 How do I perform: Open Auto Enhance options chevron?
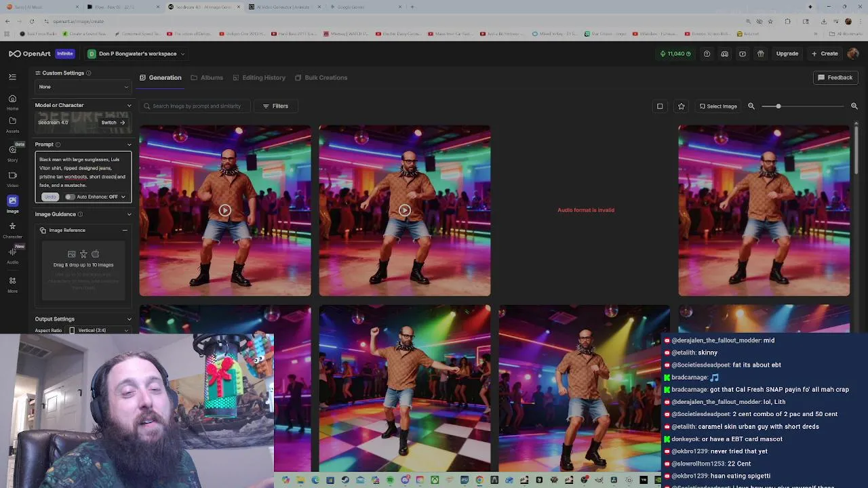(x=123, y=197)
